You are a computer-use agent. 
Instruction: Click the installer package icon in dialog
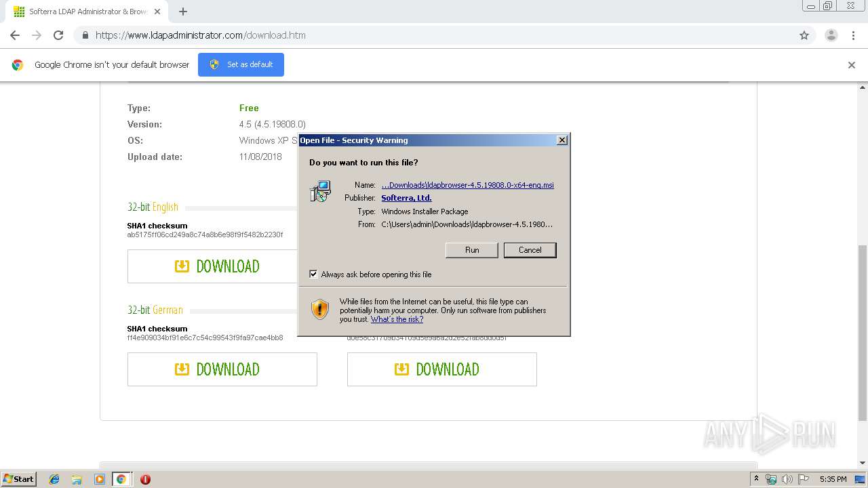(320, 191)
